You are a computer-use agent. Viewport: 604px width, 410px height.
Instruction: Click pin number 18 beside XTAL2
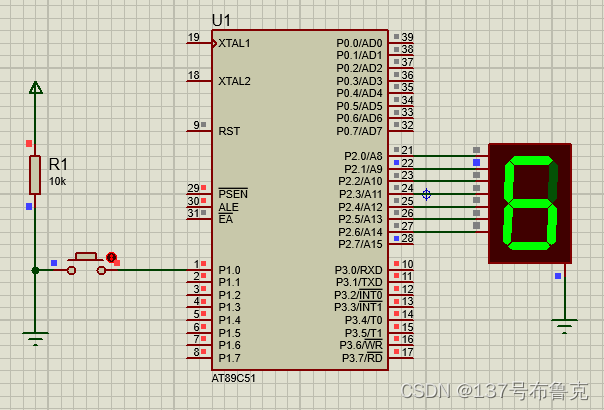(193, 75)
